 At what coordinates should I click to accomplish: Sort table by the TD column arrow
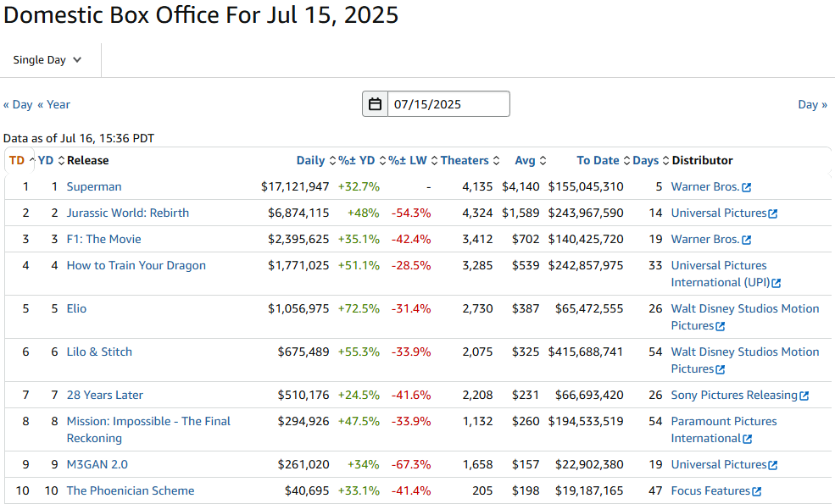coord(32,160)
